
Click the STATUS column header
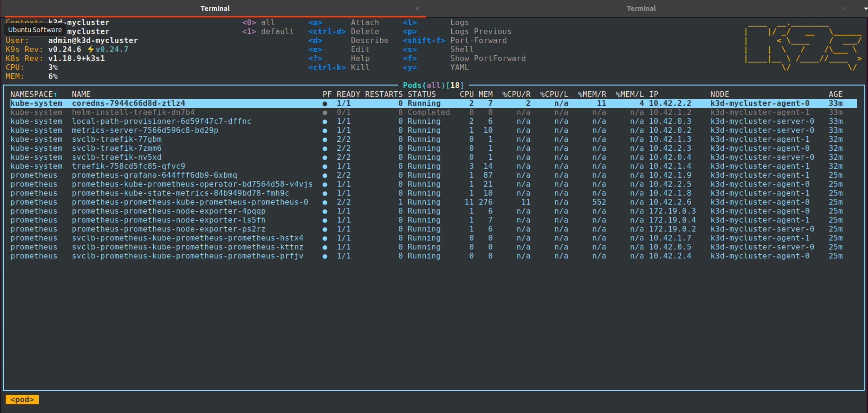[421, 94]
